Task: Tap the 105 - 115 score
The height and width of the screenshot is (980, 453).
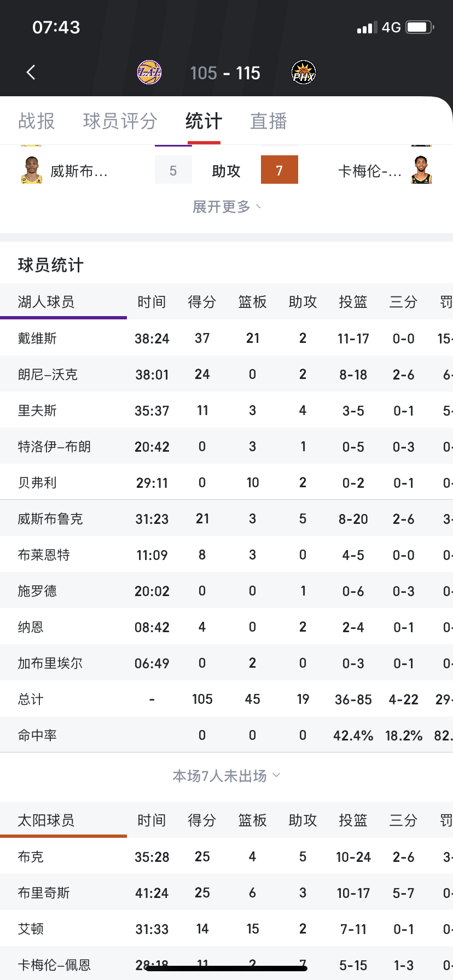Action: 225,73
